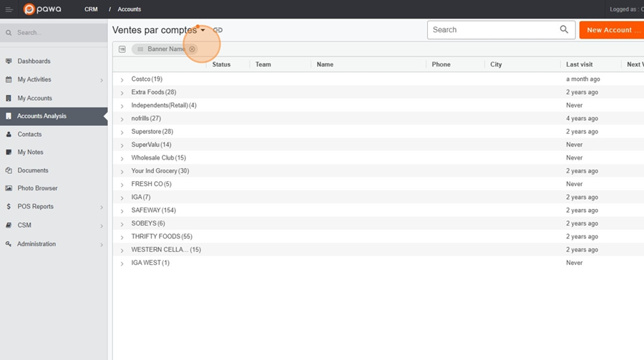Open Documents in the sidebar
Screen dimensions: 644x360
[x=32, y=170]
